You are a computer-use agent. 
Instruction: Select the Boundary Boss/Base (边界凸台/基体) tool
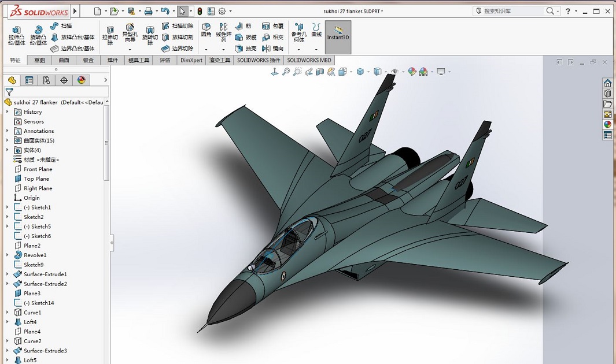pos(73,49)
